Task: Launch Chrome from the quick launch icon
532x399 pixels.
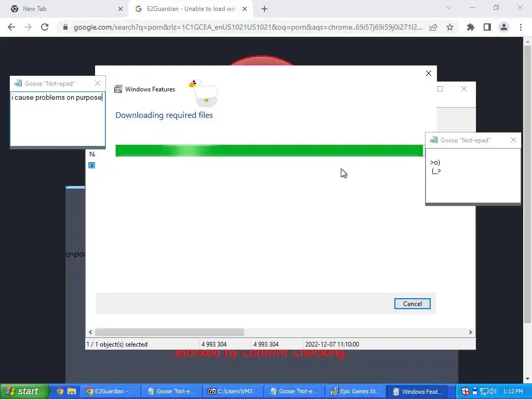Action: tap(60, 391)
